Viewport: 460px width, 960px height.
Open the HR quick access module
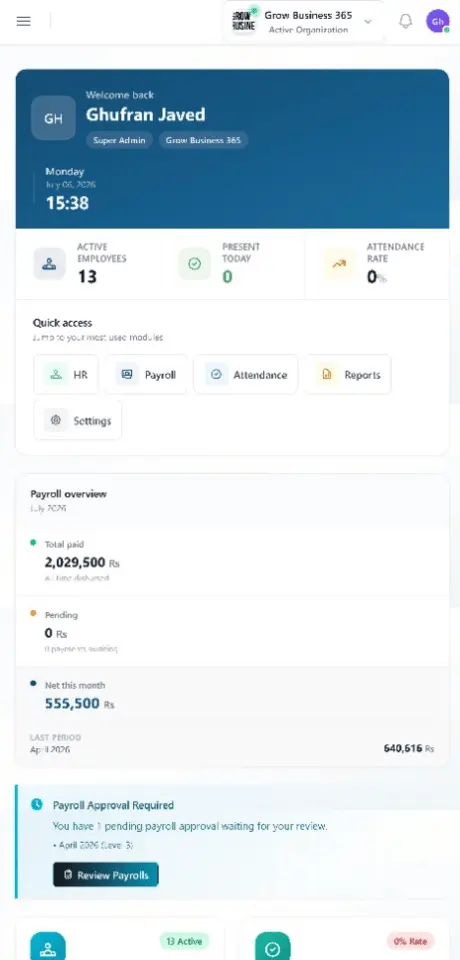click(x=66, y=375)
